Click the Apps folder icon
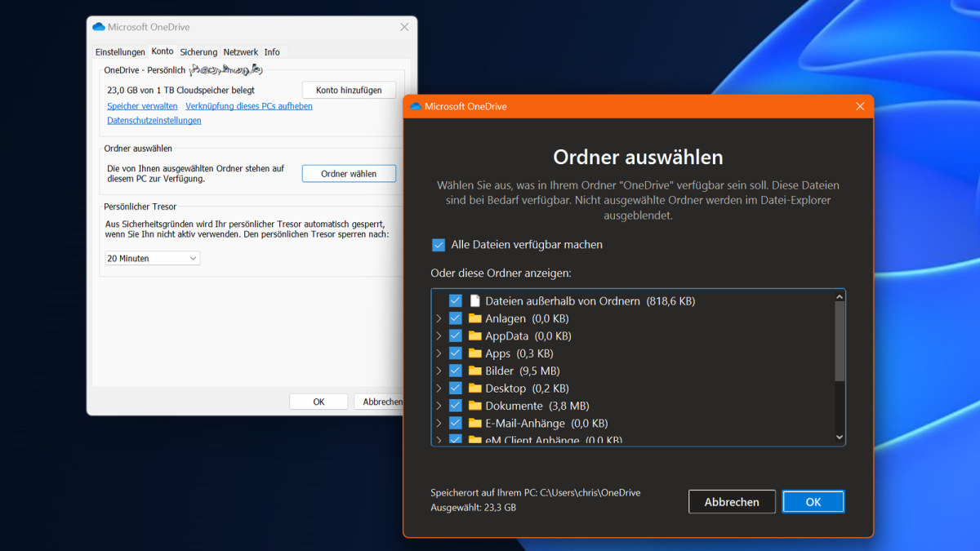Viewport: 980px width, 551px height. point(475,353)
